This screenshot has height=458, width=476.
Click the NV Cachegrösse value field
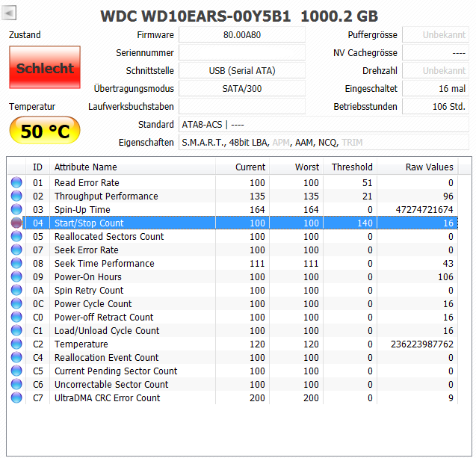436,53
